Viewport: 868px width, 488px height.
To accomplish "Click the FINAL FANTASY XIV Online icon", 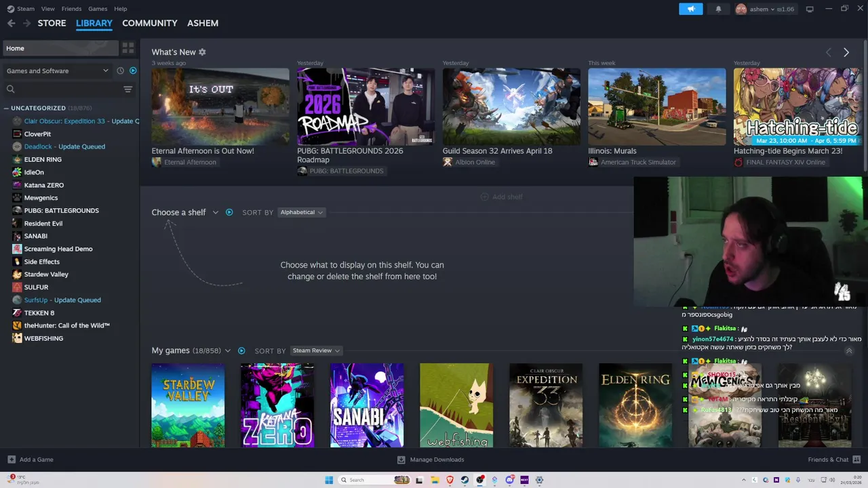I will (x=738, y=162).
